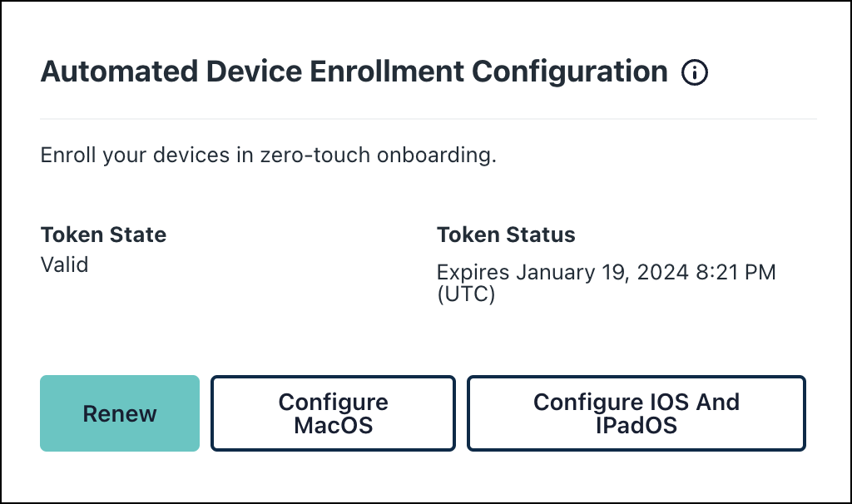Click the Token State label

click(x=103, y=235)
